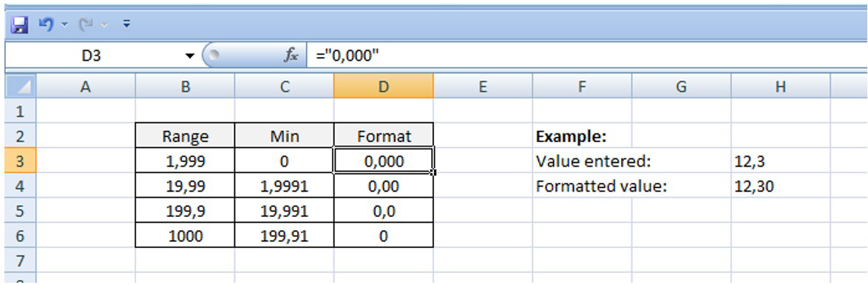This screenshot has height=285, width=868.
Task: Click cell with value 1000
Action: 185,235
